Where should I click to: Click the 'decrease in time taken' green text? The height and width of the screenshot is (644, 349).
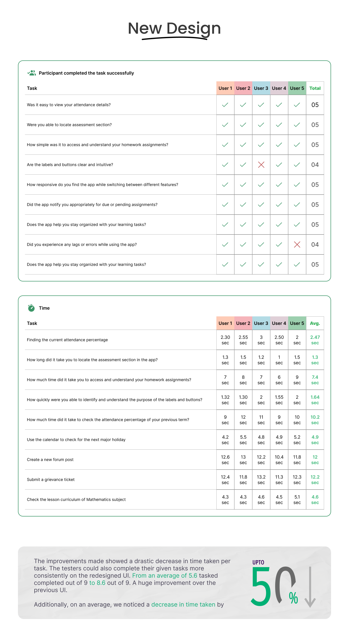[x=183, y=605]
